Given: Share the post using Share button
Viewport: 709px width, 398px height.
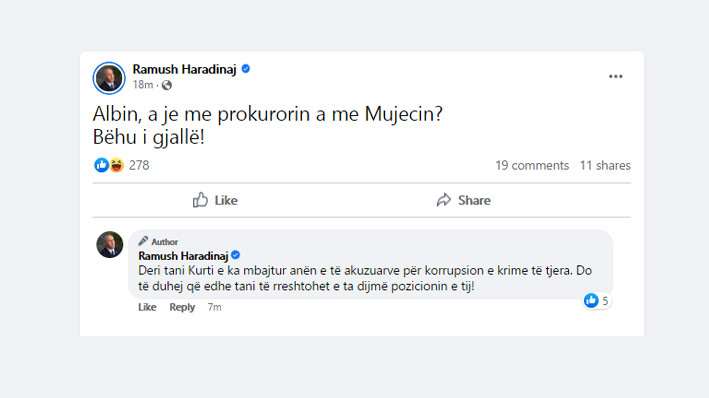Looking at the screenshot, I should coord(463,200).
